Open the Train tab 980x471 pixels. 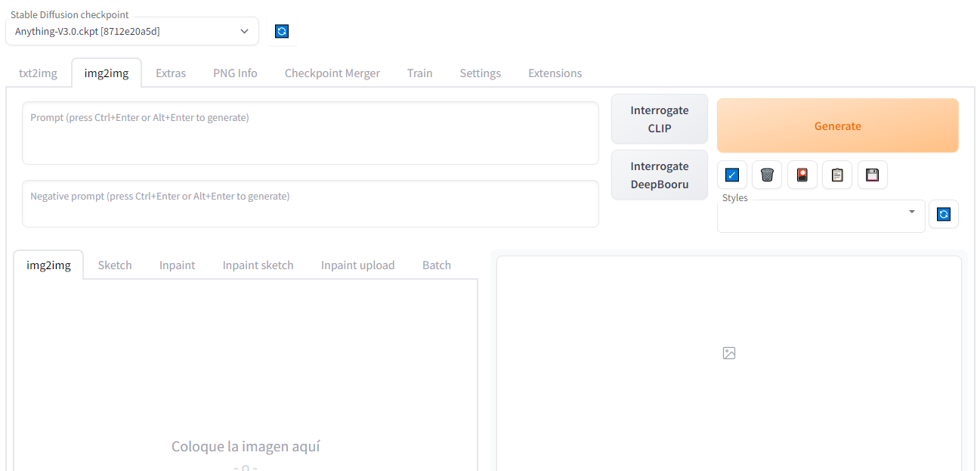[x=420, y=73]
